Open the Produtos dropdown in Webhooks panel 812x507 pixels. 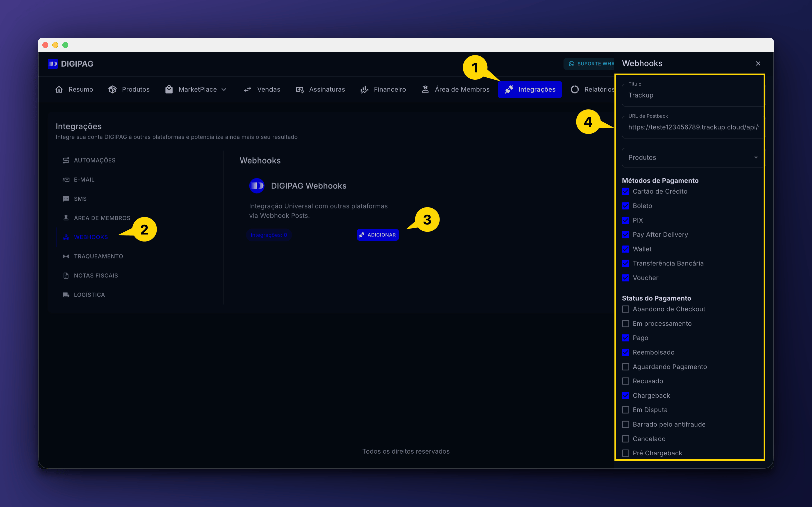pos(693,158)
